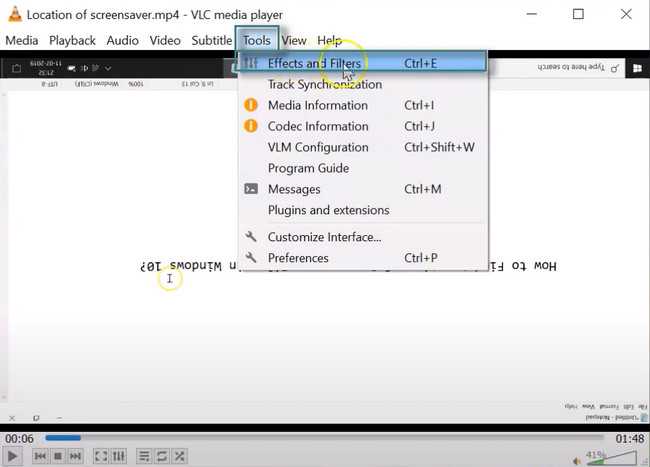650x467 pixels.
Task: Open the Playback menu
Action: pos(72,41)
